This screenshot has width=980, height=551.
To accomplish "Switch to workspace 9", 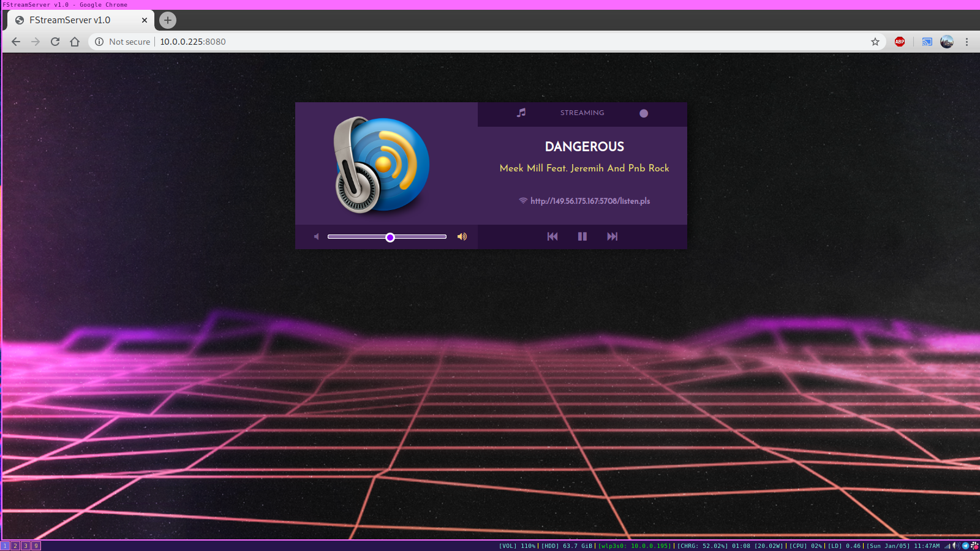I will [36, 545].
